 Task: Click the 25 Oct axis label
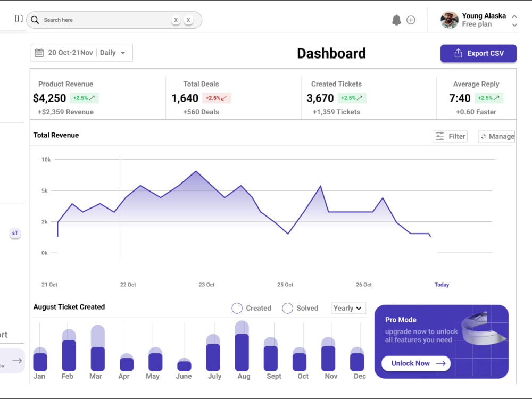point(285,285)
